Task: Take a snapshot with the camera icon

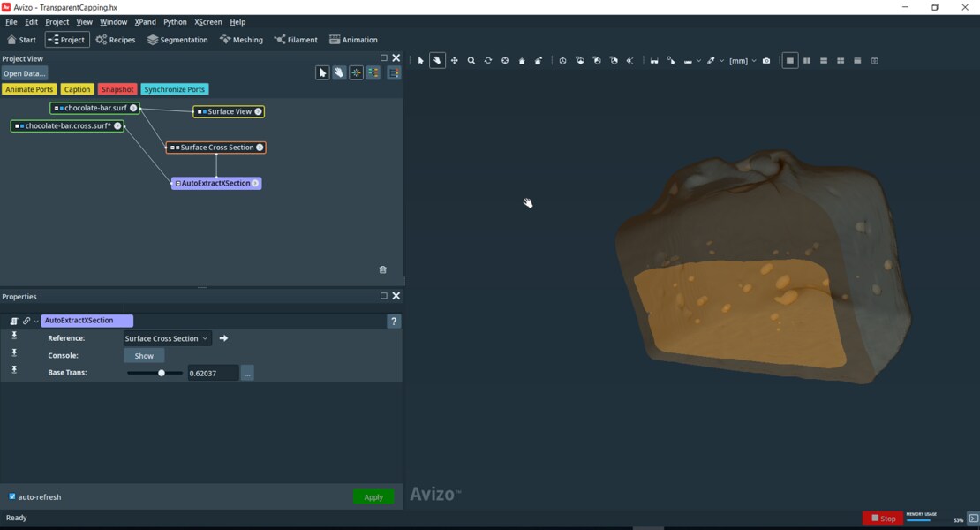Action: pos(766,61)
